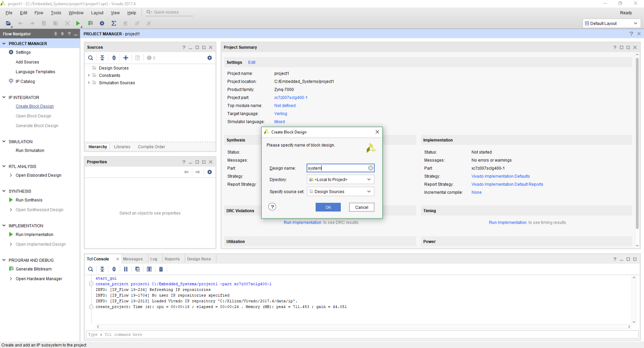Expand Open Elaborated Design
The width and height of the screenshot is (644, 348).
point(11,175)
